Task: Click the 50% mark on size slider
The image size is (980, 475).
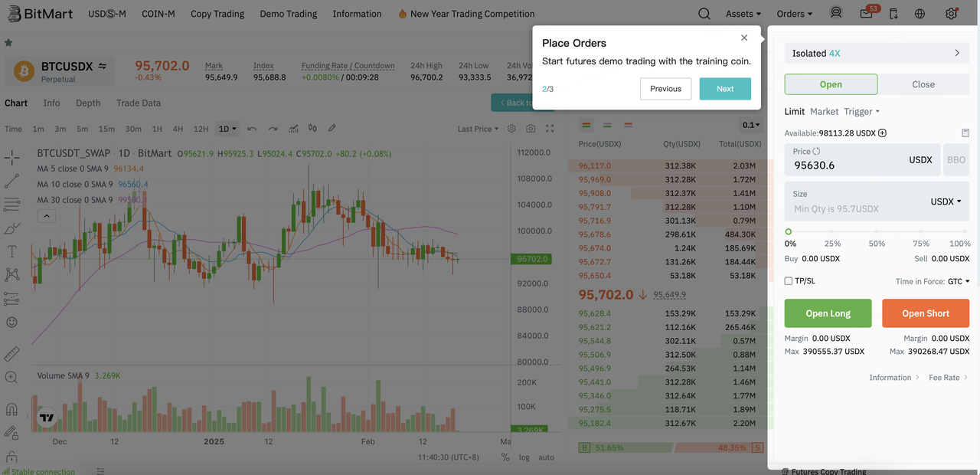Action: click(877, 231)
